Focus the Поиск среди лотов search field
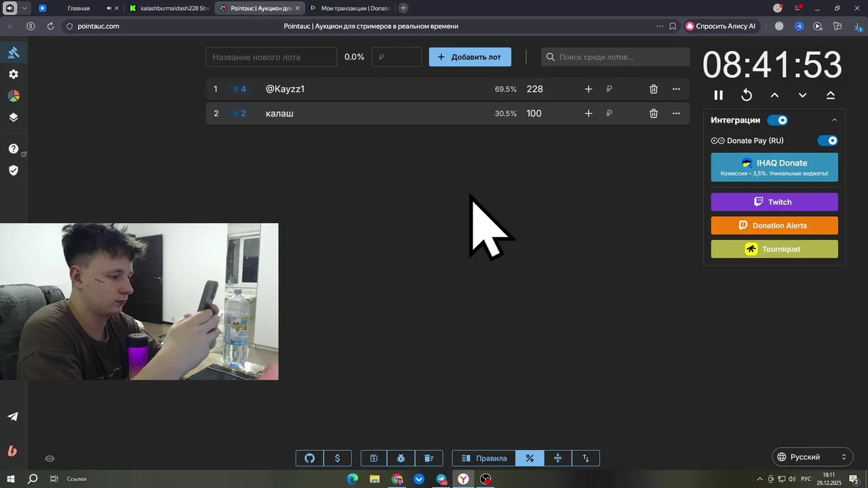 tap(615, 57)
